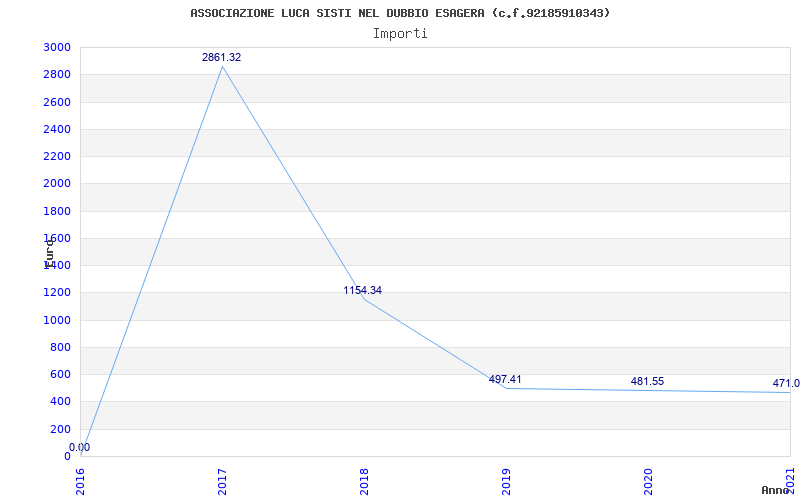Click the 800 y-axis tick label
Viewport: 800px width, 500px height.
coord(61,347)
